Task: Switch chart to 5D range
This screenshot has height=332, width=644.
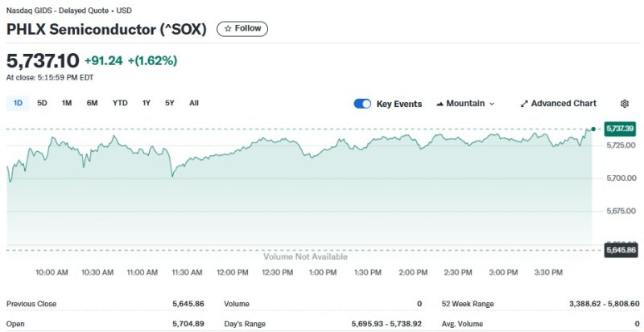Action: point(42,103)
